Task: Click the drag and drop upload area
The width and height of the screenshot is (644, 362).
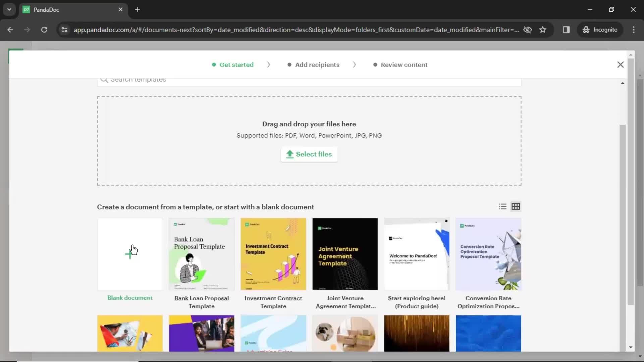Action: pos(309,140)
